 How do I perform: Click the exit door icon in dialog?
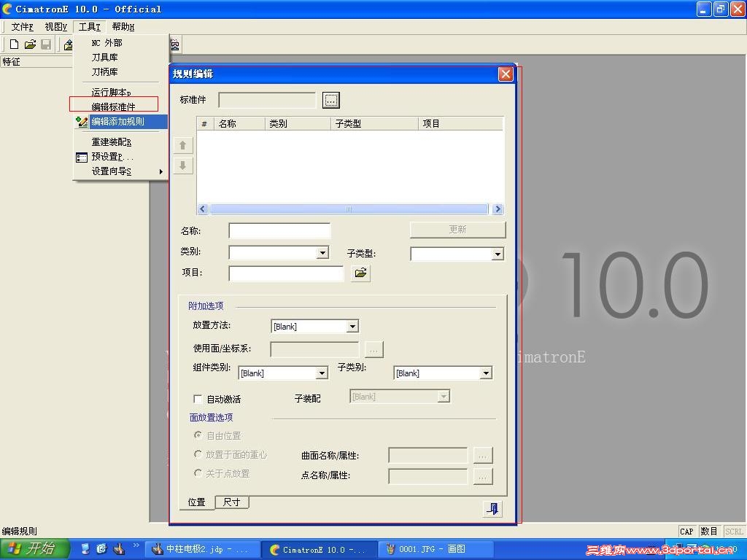pos(492,509)
